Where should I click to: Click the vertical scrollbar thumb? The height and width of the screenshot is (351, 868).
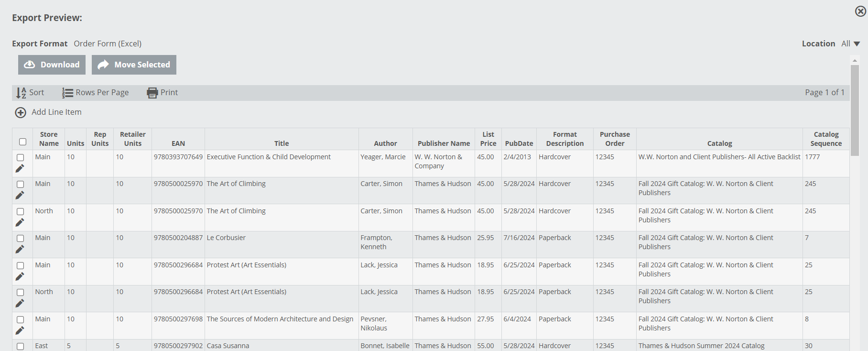[855, 110]
